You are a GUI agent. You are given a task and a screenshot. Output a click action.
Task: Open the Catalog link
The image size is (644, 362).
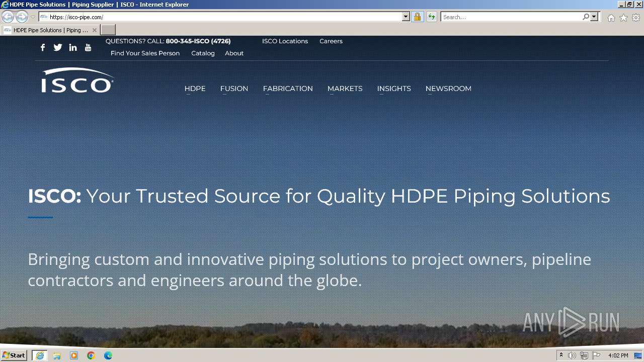coord(203,53)
